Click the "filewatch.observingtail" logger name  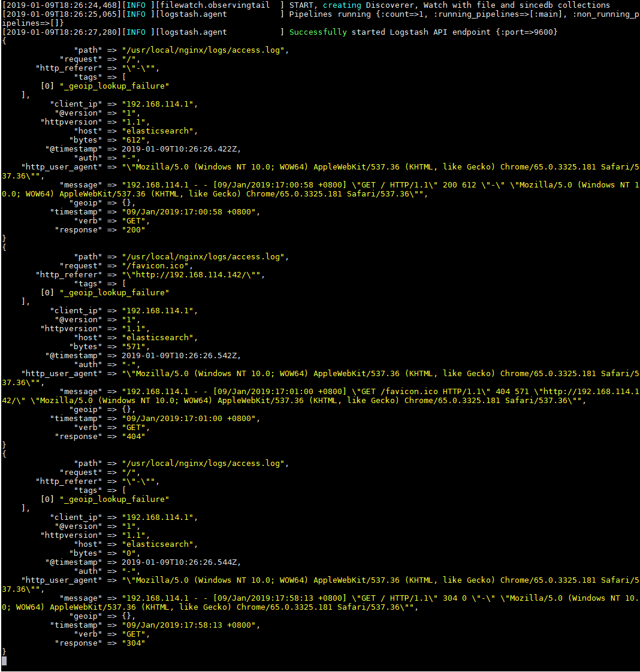click(215, 5)
